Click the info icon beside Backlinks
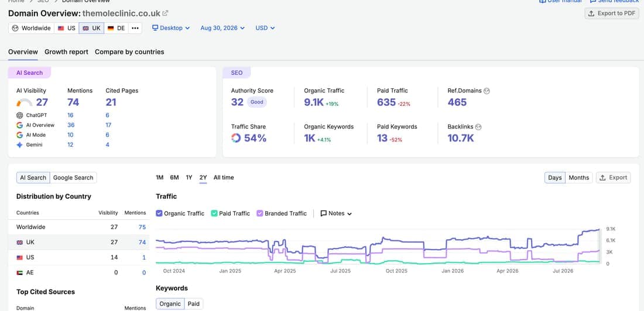644x311 pixels. coord(478,127)
